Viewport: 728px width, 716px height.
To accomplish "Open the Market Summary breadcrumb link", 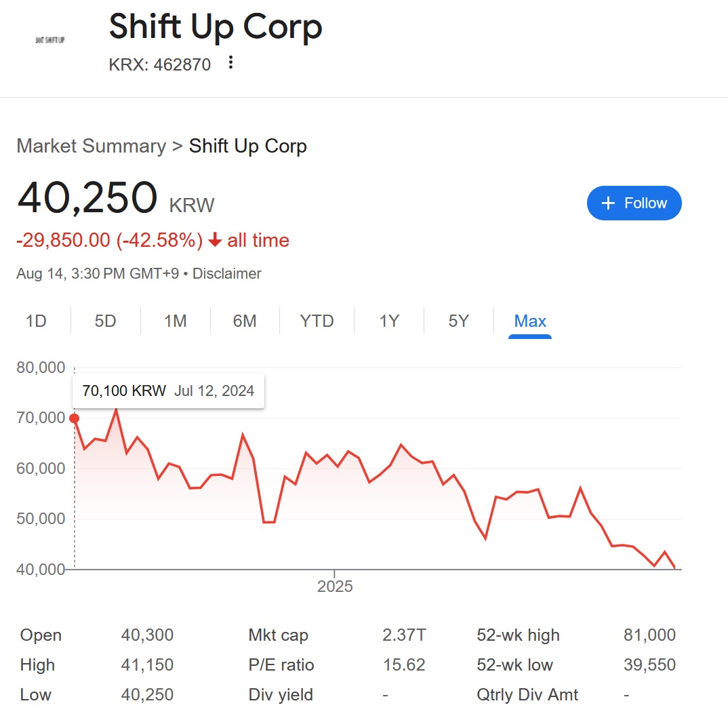I will click(x=91, y=146).
